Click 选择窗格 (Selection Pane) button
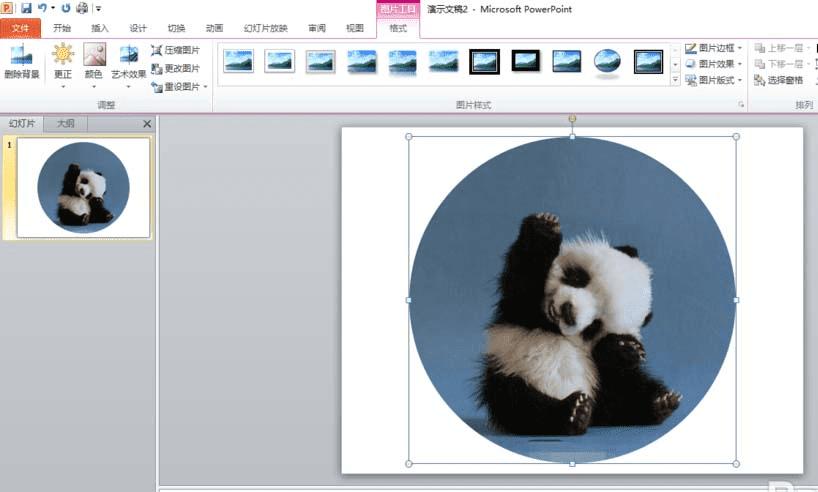Viewport: 818px width, 492px height. pos(779,80)
